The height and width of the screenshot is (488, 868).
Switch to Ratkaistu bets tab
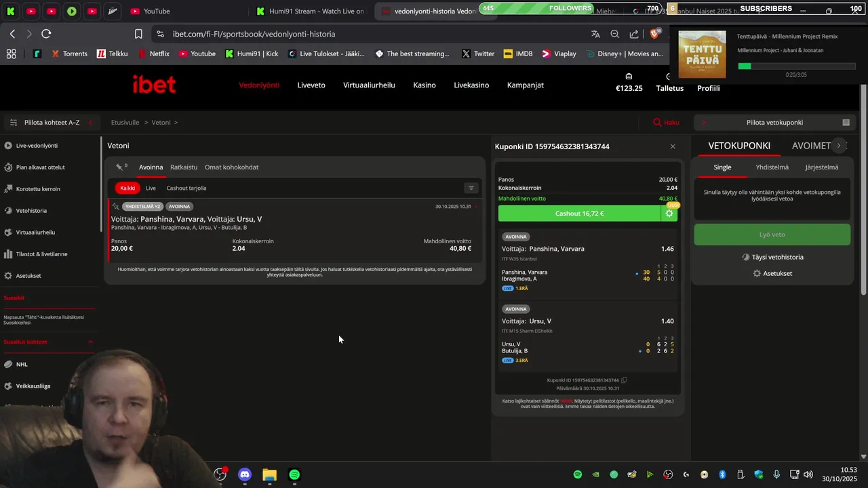point(184,167)
